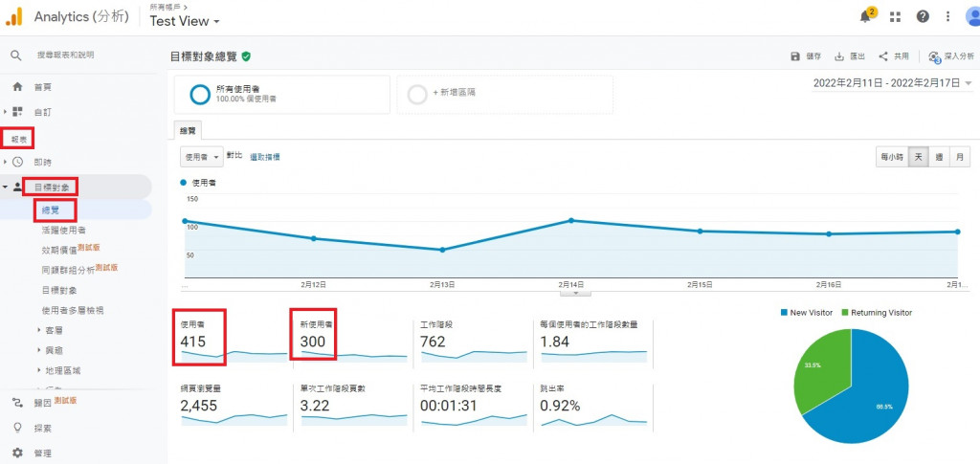This screenshot has height=464, width=980.
Task: Click the 平均工作階段時間長度 00:01:31 metric
Action: point(474,405)
